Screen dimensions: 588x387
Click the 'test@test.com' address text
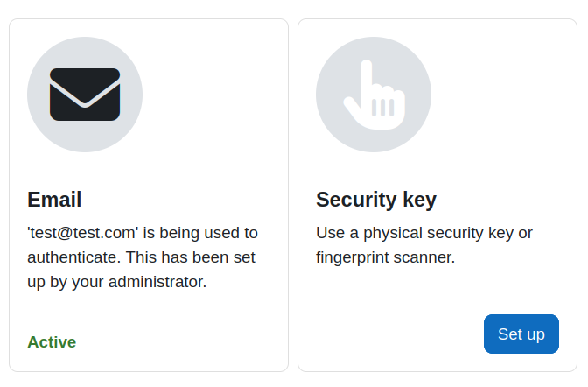pos(83,233)
